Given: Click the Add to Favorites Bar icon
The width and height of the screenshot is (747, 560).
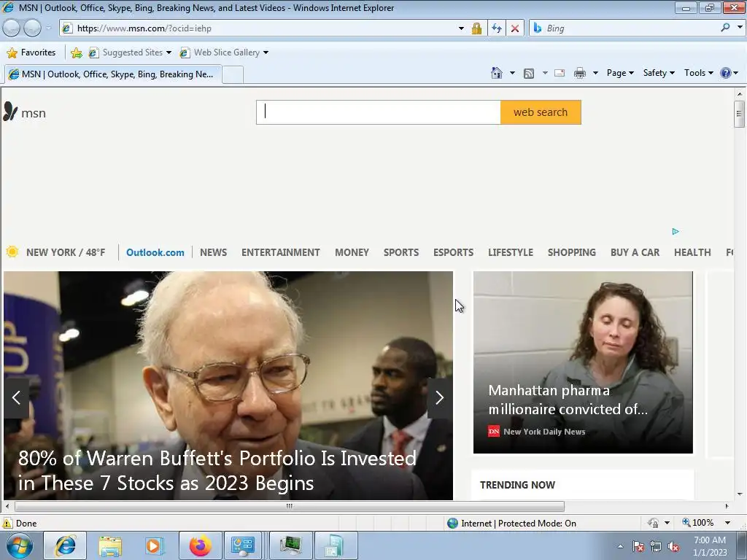Looking at the screenshot, I should [x=76, y=52].
